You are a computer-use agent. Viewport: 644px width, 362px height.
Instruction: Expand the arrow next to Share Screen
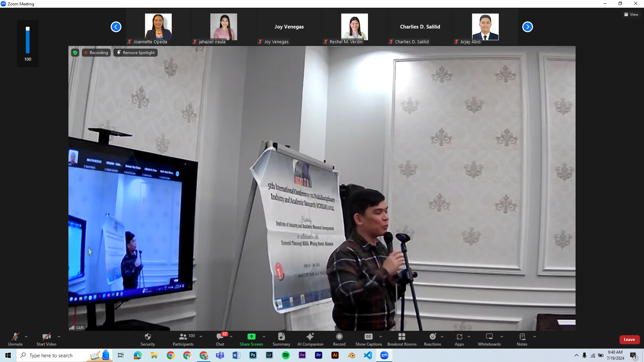[x=264, y=337]
